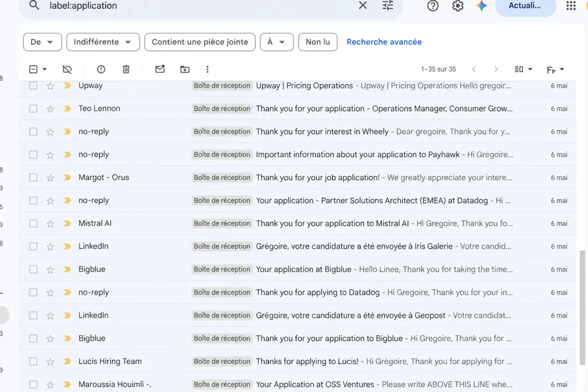Star the Wheely interest email
The height and width of the screenshot is (392, 588).
tap(50, 131)
